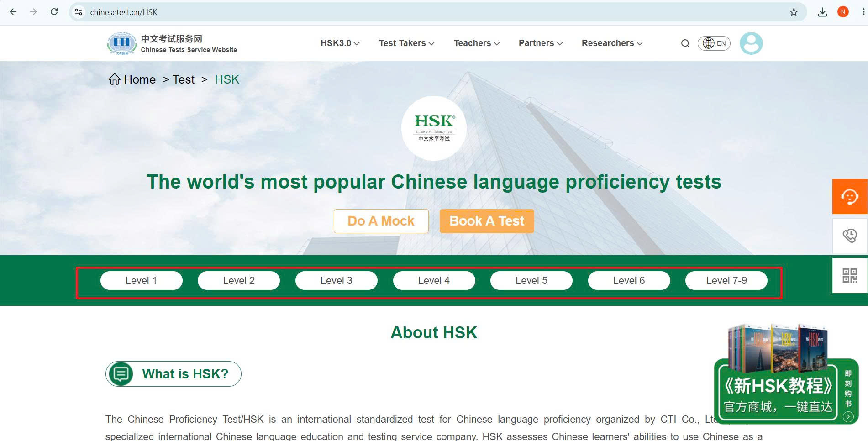
Task: Go to Home breadcrumb link
Action: [x=140, y=79]
